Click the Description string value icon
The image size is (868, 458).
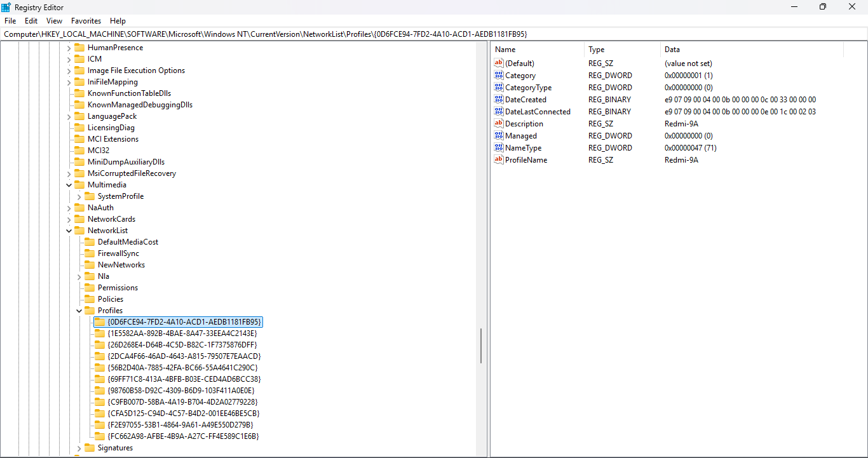(499, 124)
